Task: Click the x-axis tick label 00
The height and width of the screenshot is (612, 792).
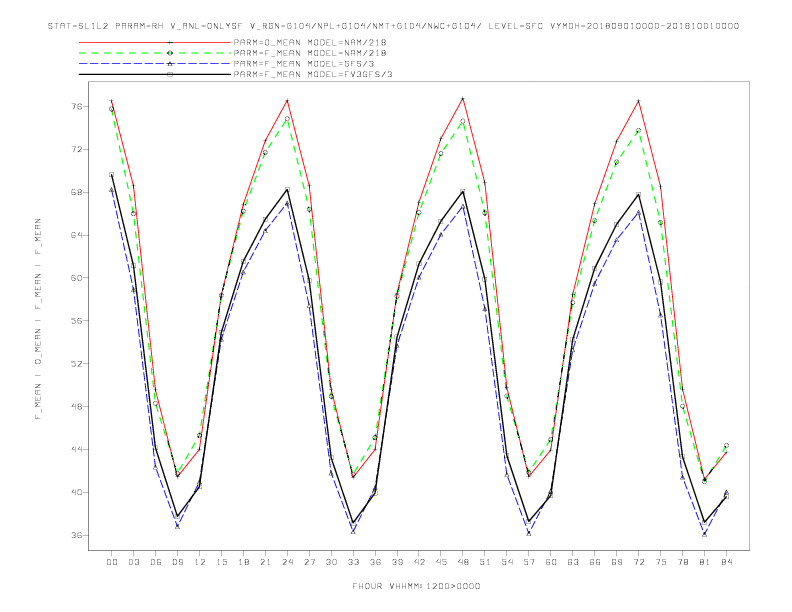Action: coord(112,562)
